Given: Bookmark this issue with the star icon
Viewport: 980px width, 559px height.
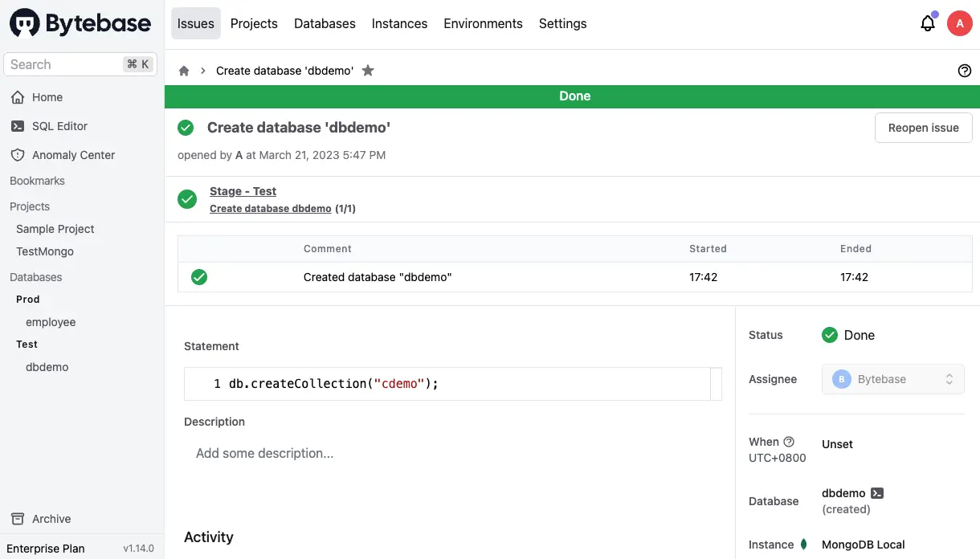Looking at the screenshot, I should tap(368, 71).
